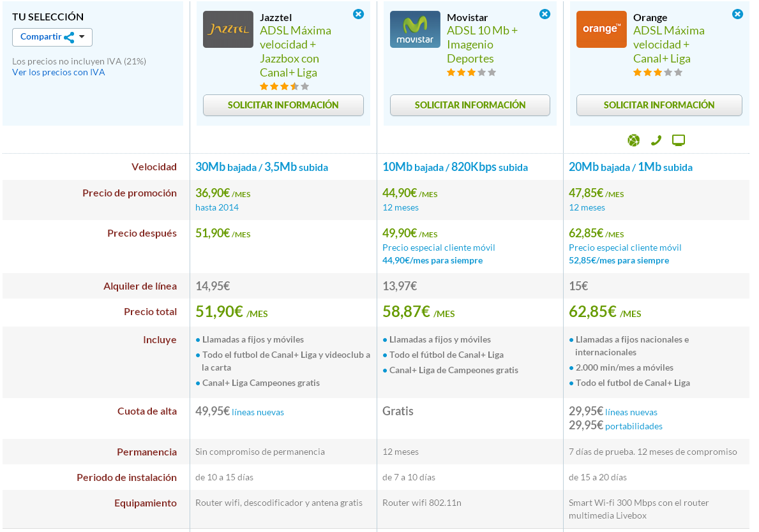Open Orange ADSL Máxima velocidad + Canal+ Liga
759x532 pixels.
pyautogui.click(x=668, y=45)
